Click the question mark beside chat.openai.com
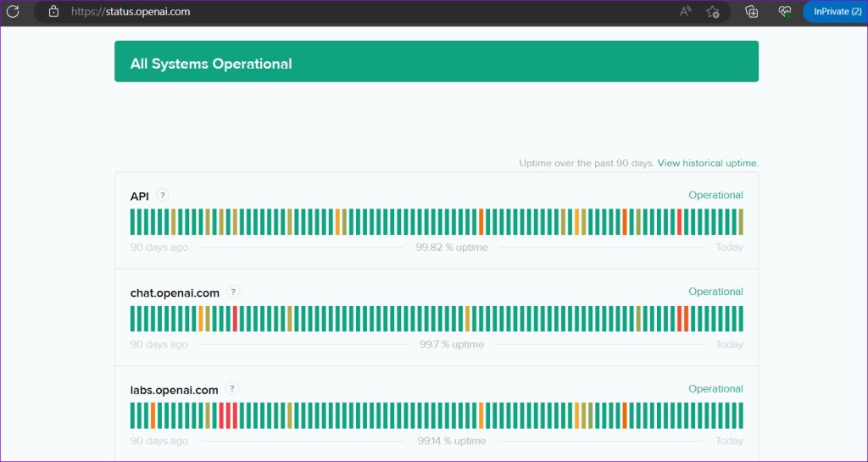The height and width of the screenshot is (462, 868). [233, 292]
